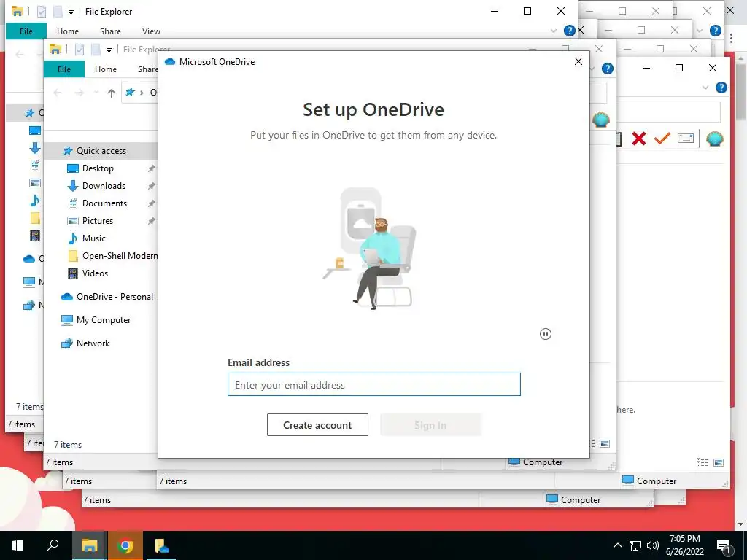Click the Forward arrow left of the Up arrow
The image size is (747, 560).
[x=79, y=93]
